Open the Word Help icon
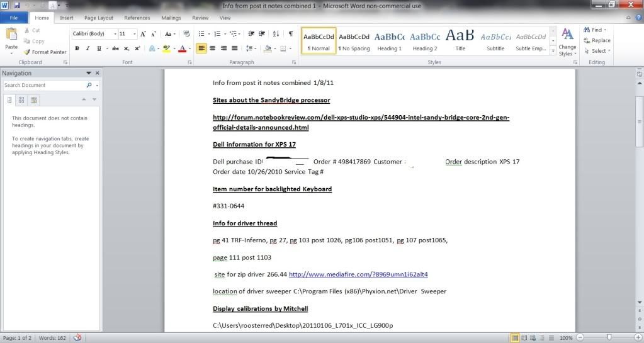Viewport: 644px width, 343px height. [638, 18]
